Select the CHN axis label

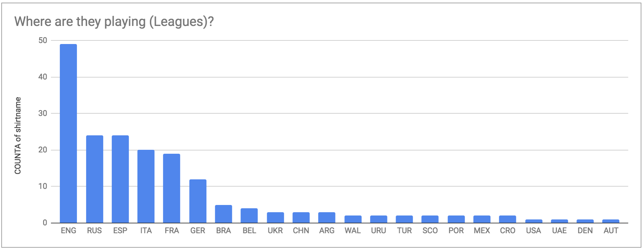(x=301, y=231)
